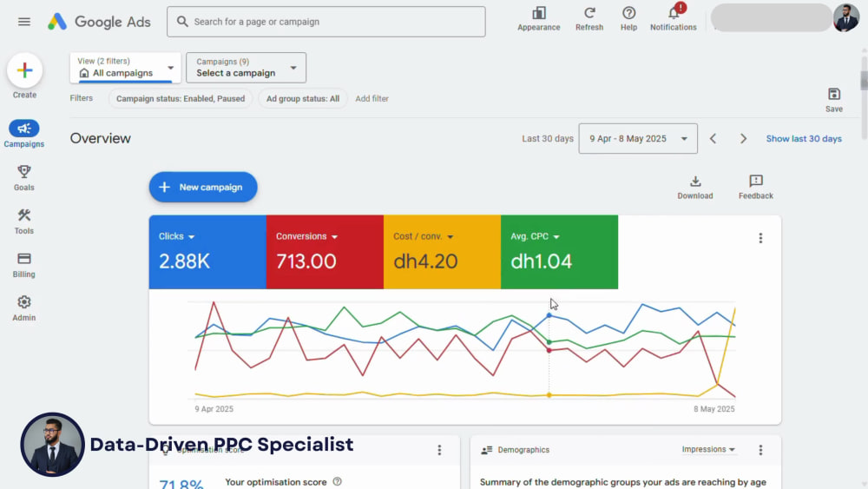Click the Campaign status: Enabled, Paused filter
This screenshot has height=489, width=868.
coord(181,98)
